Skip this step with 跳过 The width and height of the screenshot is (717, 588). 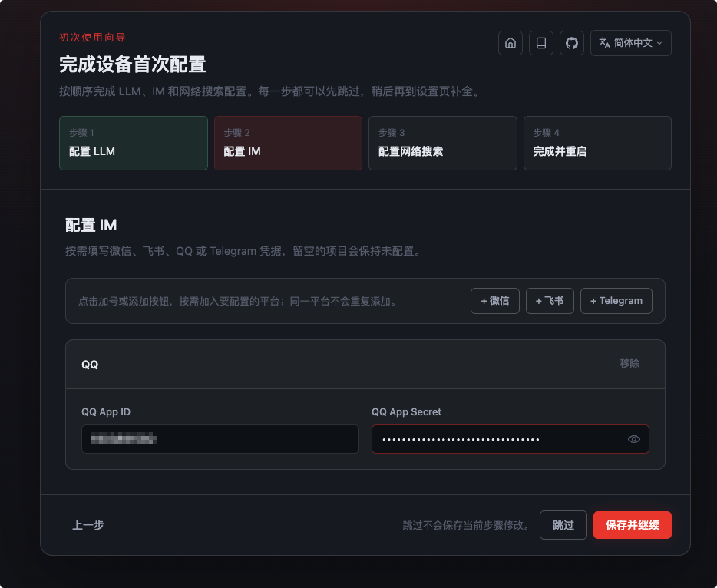pos(563,525)
